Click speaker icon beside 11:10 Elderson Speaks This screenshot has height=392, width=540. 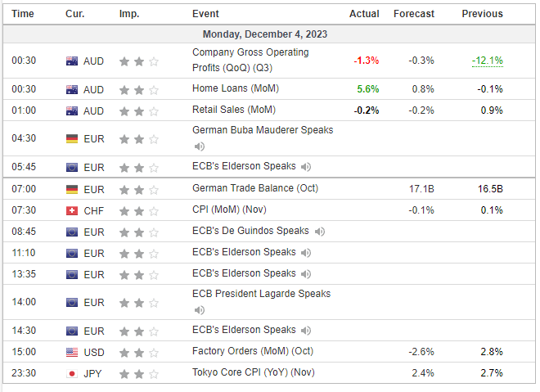tap(306, 253)
